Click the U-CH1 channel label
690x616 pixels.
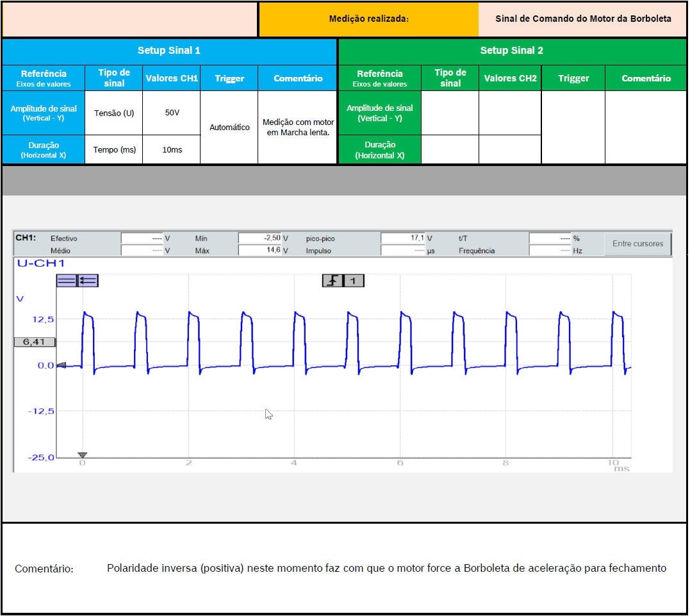[40, 263]
